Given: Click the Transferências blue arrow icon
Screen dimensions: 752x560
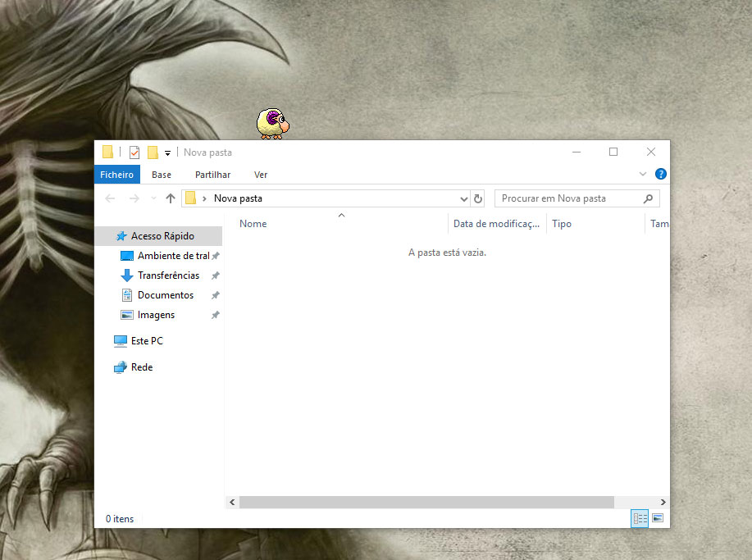Looking at the screenshot, I should (x=127, y=275).
